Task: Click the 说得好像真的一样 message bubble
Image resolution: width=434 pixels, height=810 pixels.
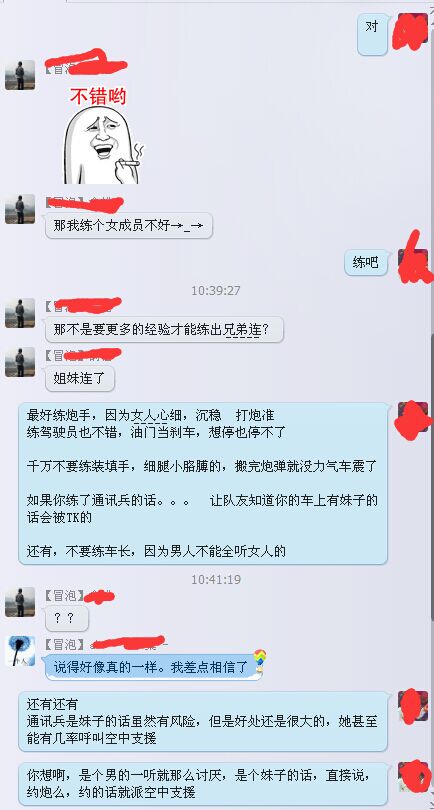Action: 151,667
